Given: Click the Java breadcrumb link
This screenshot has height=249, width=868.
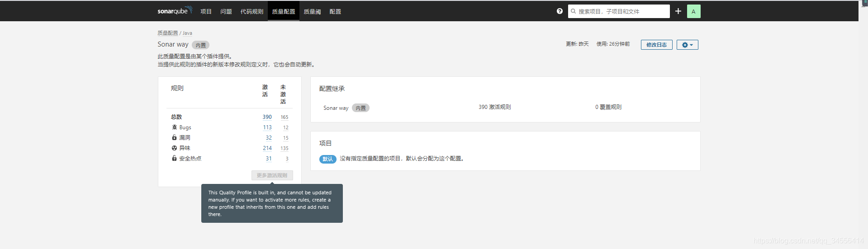Looking at the screenshot, I should [x=187, y=33].
